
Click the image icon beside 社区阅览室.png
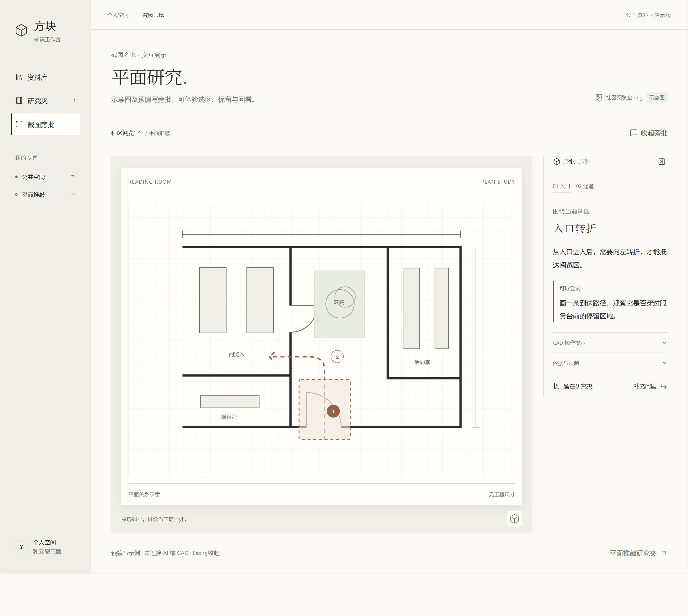599,97
